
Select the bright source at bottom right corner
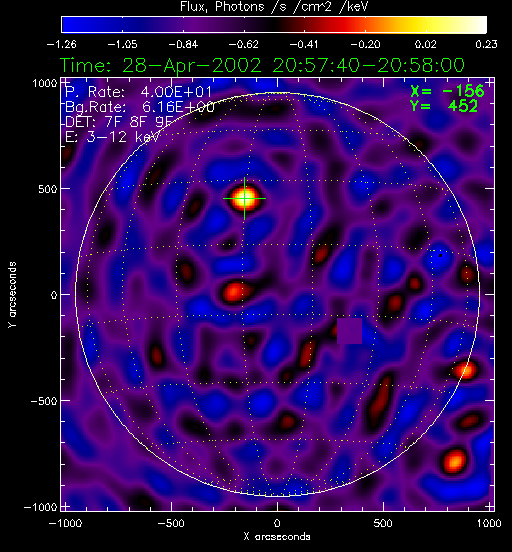(x=455, y=460)
